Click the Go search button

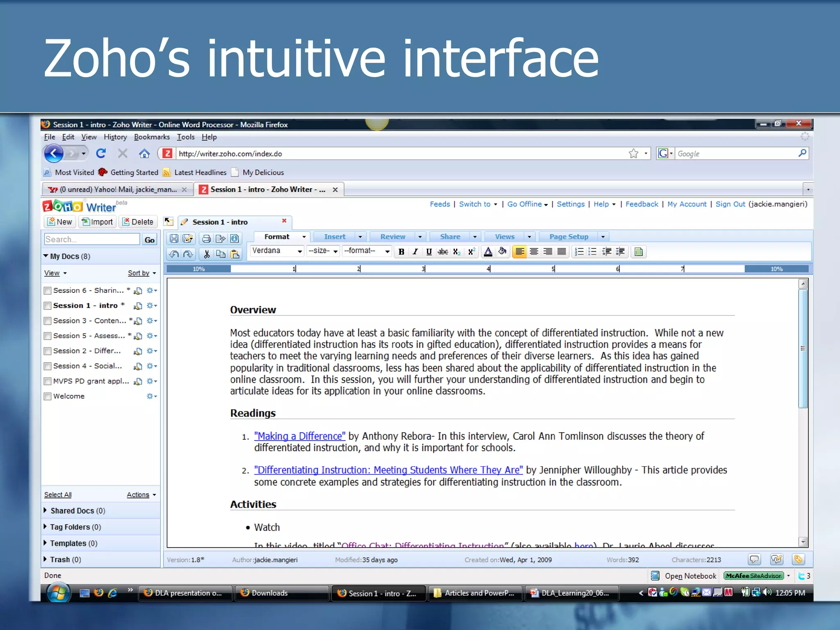[x=149, y=240]
